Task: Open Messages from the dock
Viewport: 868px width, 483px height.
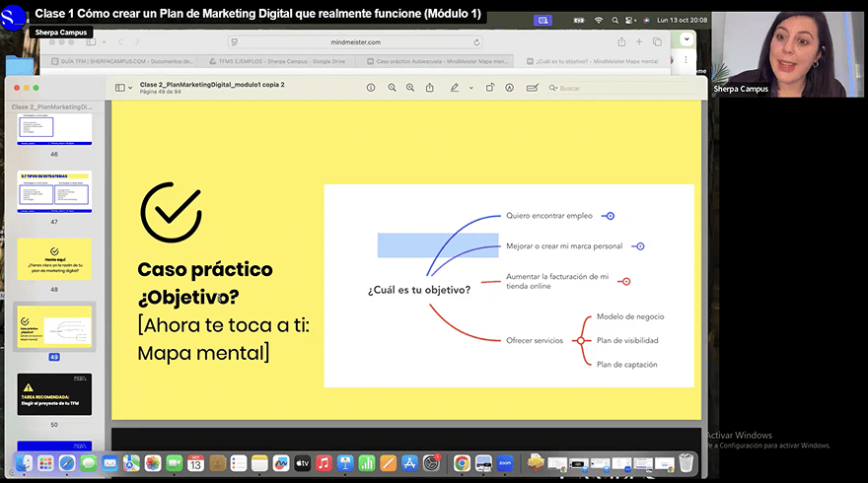Action: [x=88, y=463]
